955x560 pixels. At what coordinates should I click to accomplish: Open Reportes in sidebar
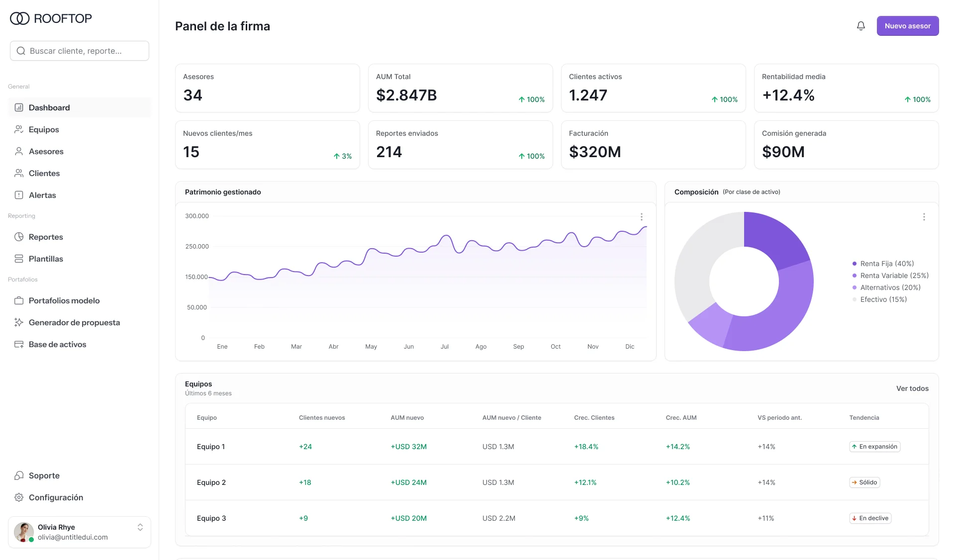[80, 237]
